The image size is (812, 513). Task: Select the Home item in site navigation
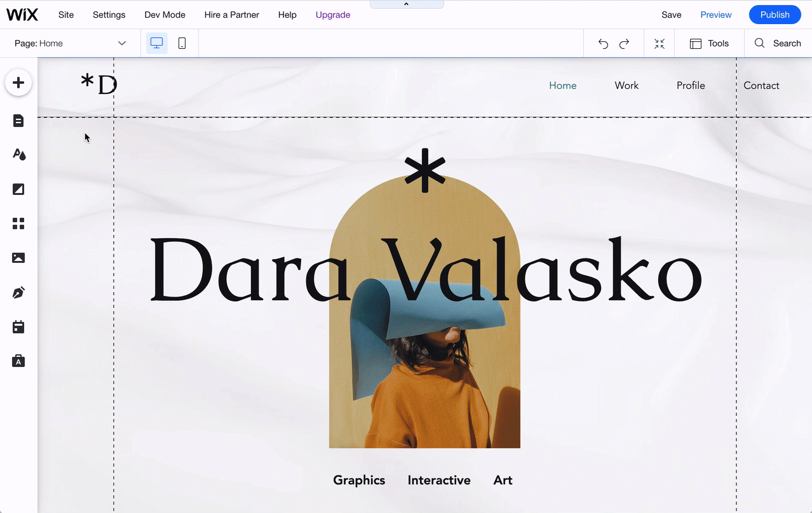(563, 86)
